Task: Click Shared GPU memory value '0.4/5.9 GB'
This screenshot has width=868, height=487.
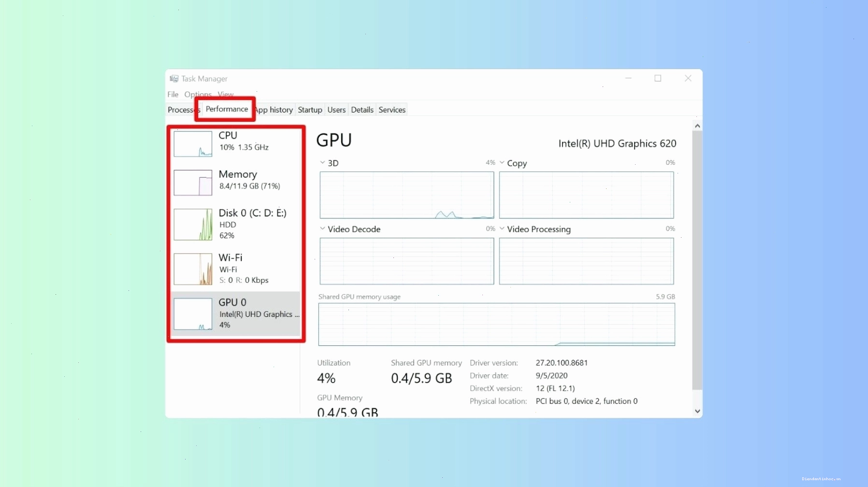Action: [x=421, y=378]
